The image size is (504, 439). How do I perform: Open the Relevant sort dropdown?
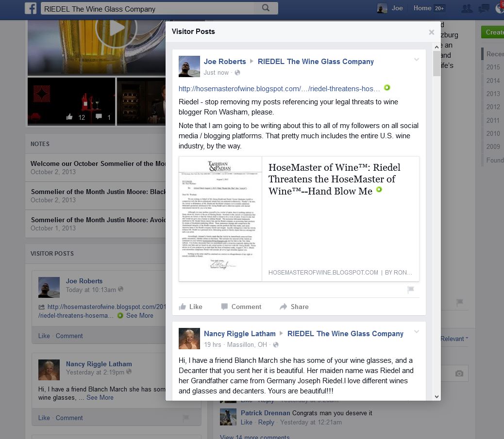[x=454, y=339]
